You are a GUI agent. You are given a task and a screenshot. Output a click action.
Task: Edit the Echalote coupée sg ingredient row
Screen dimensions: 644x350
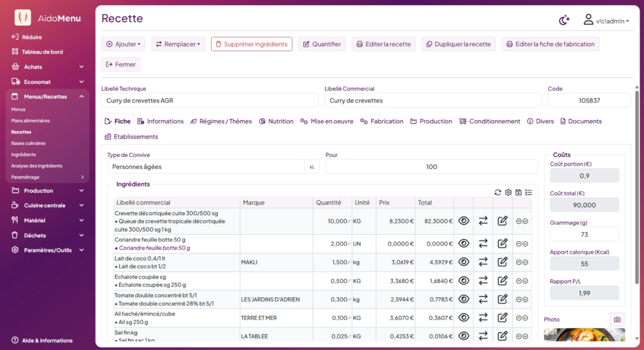click(502, 281)
